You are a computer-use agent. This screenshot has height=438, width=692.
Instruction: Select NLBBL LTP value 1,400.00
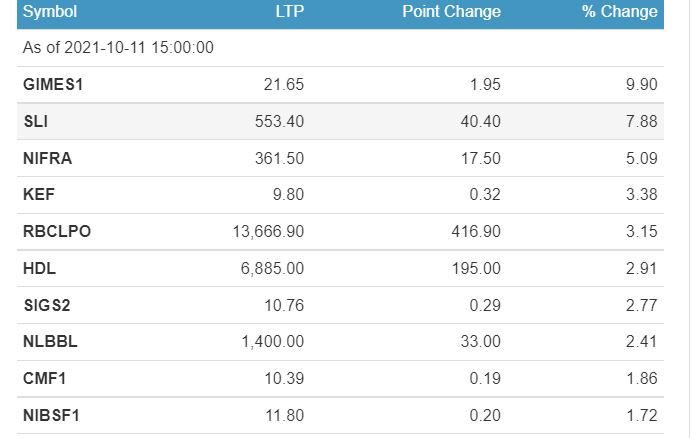[x=273, y=341]
